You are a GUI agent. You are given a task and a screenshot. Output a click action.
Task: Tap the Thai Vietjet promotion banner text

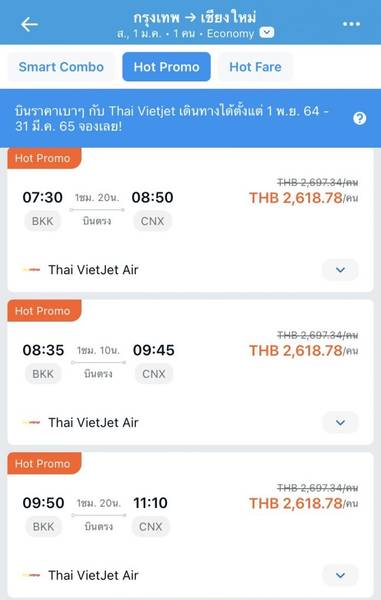pyautogui.click(x=171, y=119)
